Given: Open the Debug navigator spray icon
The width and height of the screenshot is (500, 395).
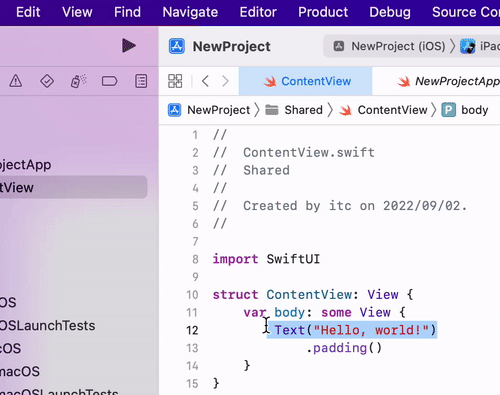Looking at the screenshot, I should [x=78, y=81].
